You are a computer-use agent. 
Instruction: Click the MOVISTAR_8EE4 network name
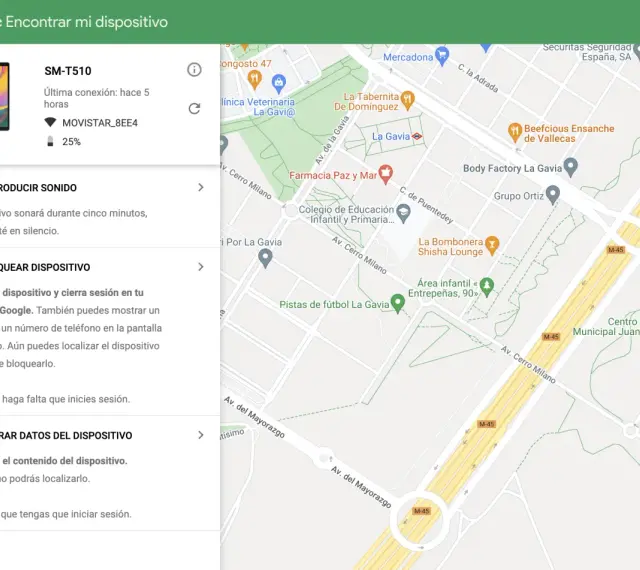100,123
